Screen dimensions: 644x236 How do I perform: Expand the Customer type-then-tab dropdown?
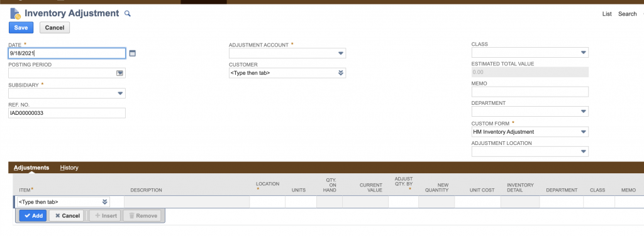coord(340,73)
